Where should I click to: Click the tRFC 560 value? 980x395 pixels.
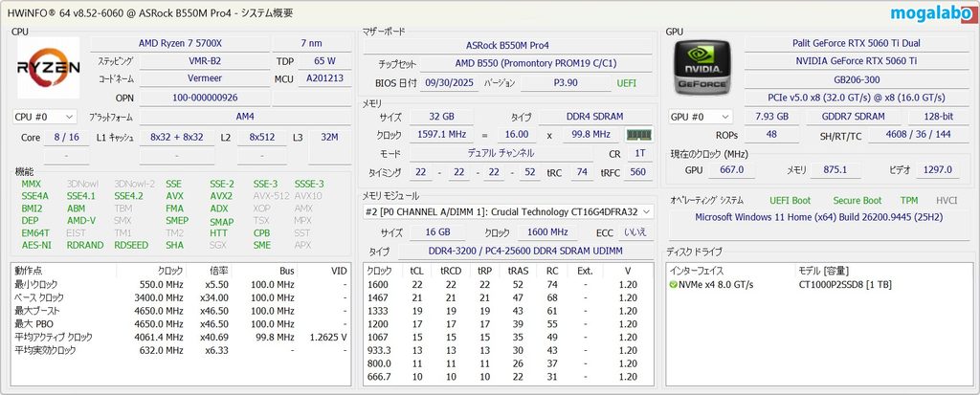pyautogui.click(x=638, y=172)
